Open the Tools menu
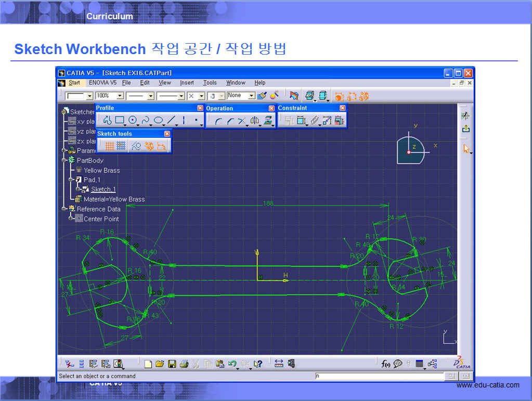532x401 pixels. coord(210,83)
